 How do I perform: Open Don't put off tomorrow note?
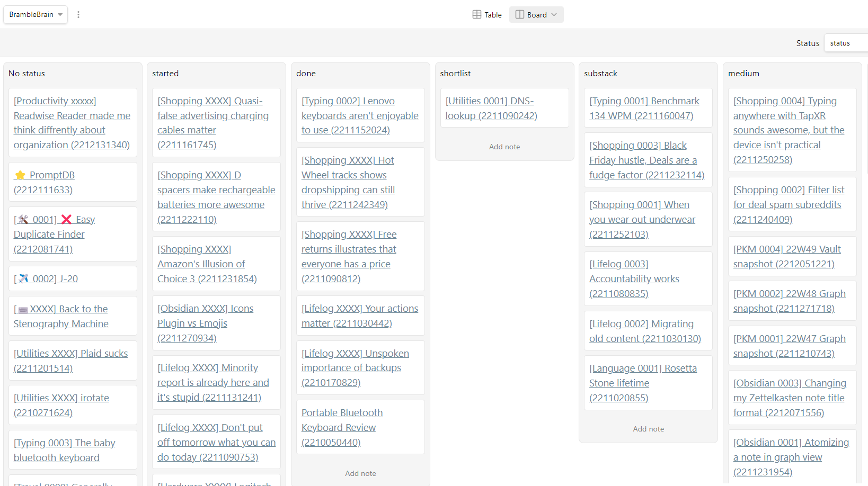(x=216, y=442)
